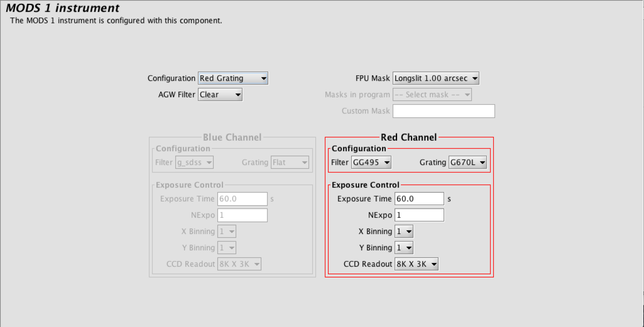Screen dimensions: 644x327
Task: Click Blue Channel X Binning dropdown
Action: click(227, 232)
